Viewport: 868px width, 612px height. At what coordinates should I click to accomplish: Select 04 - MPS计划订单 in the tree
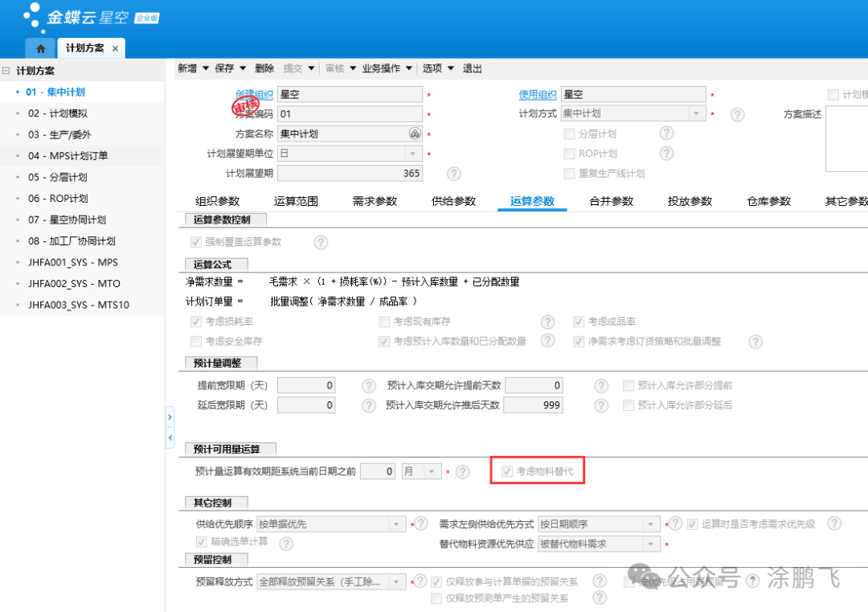pos(68,156)
